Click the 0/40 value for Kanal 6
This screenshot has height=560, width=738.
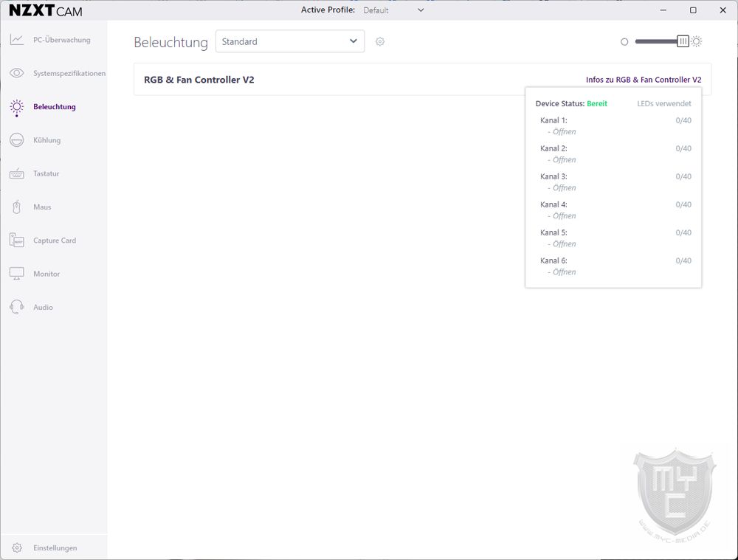[683, 260]
